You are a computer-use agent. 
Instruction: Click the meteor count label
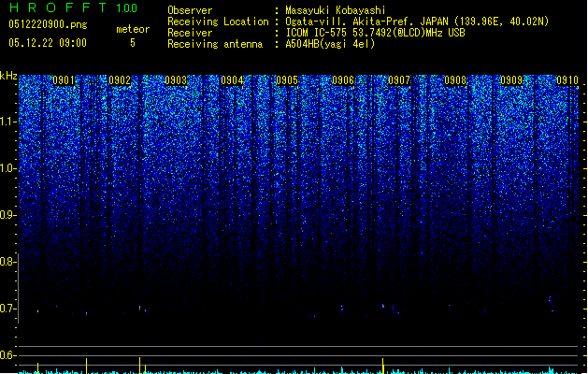(x=133, y=29)
